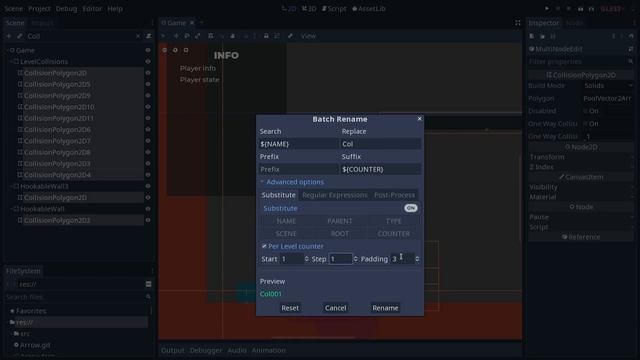
Task: Open the Editor menu
Action: click(x=92, y=9)
